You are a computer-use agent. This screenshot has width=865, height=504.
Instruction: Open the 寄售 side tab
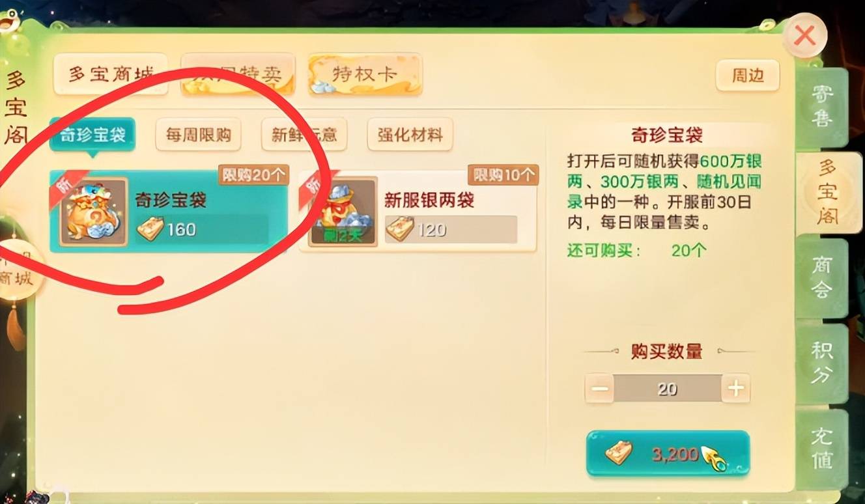click(822, 107)
